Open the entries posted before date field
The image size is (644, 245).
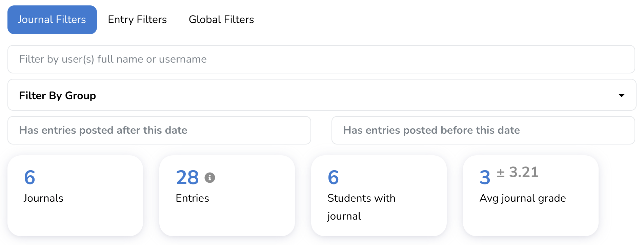[483, 130]
